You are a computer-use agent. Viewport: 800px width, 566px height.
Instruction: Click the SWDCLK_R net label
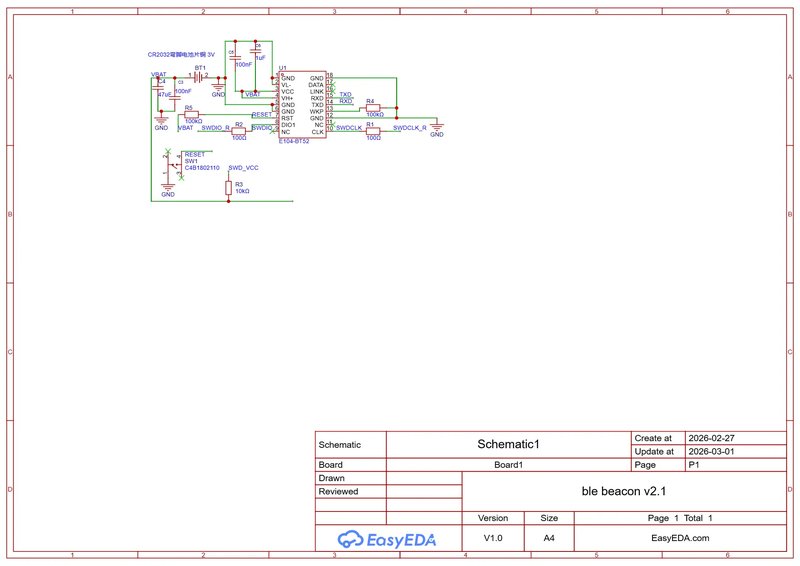pos(410,128)
